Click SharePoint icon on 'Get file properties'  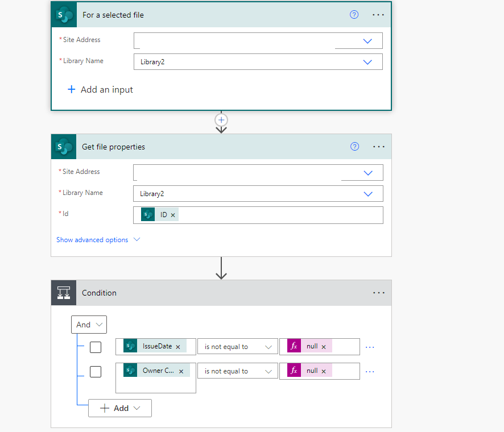pyautogui.click(x=64, y=147)
